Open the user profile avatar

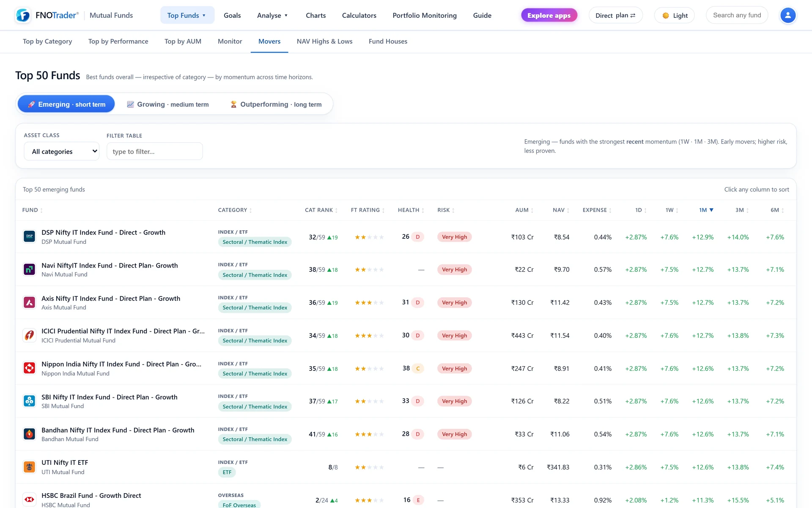tap(787, 15)
